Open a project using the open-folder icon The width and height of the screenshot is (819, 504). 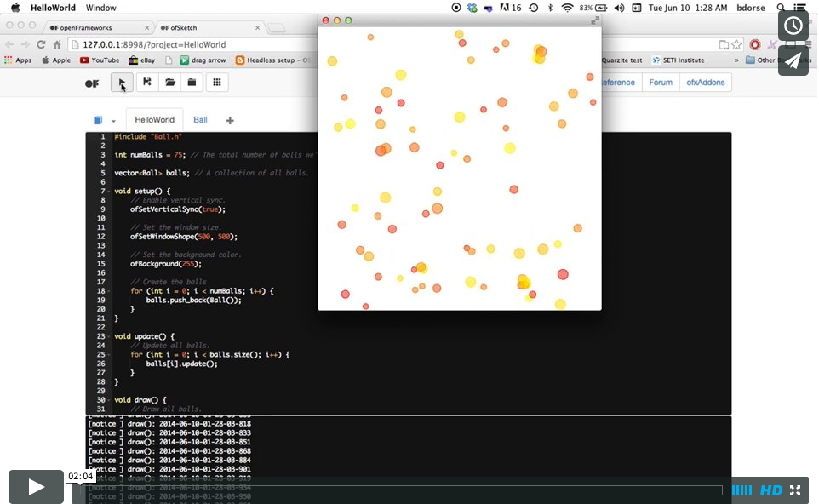[169, 83]
